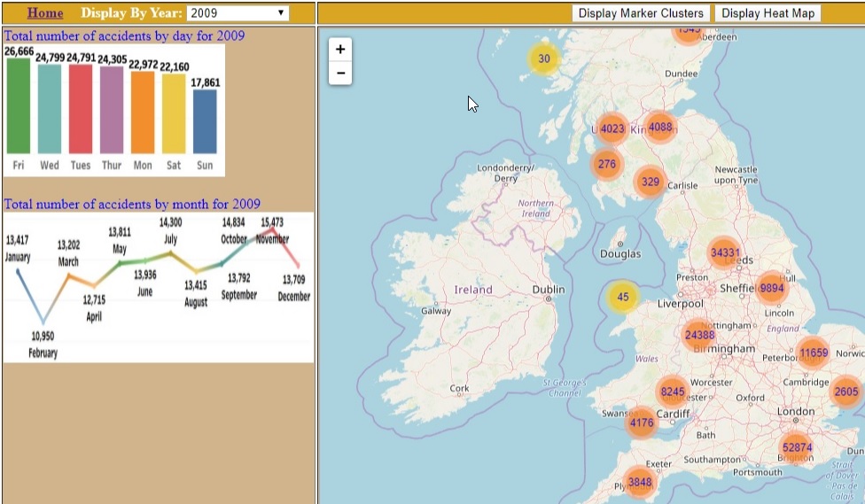
Task: Open the Home link
Action: 45,12
